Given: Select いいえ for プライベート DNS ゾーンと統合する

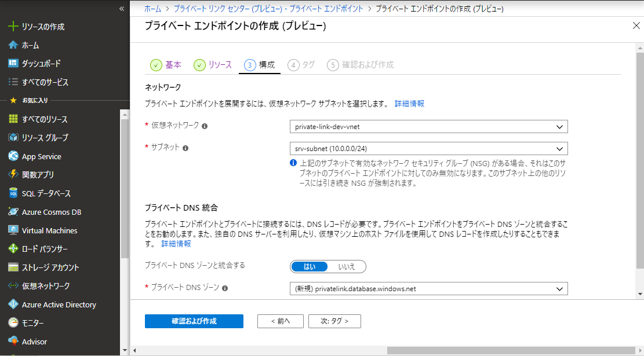Looking at the screenshot, I should pos(346,267).
